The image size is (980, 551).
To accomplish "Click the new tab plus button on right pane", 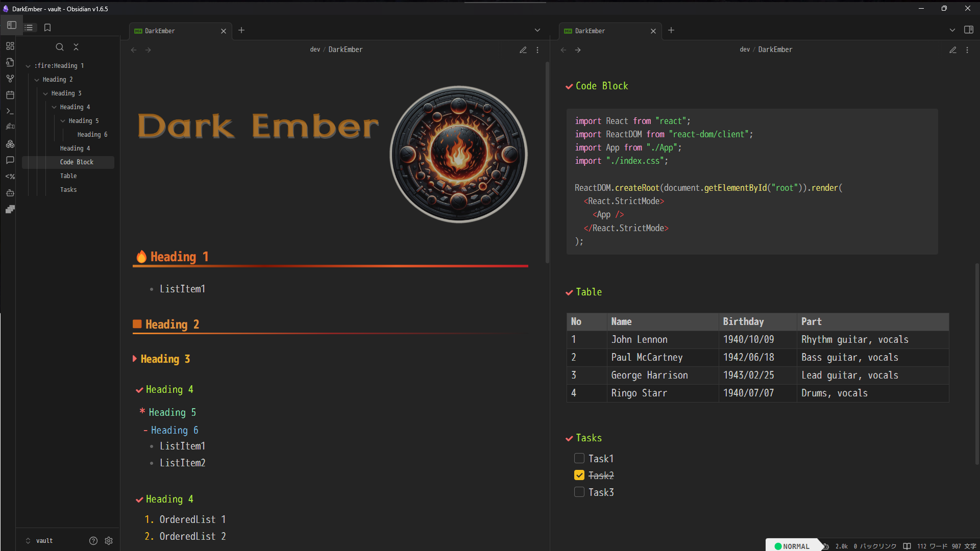I will click(671, 30).
